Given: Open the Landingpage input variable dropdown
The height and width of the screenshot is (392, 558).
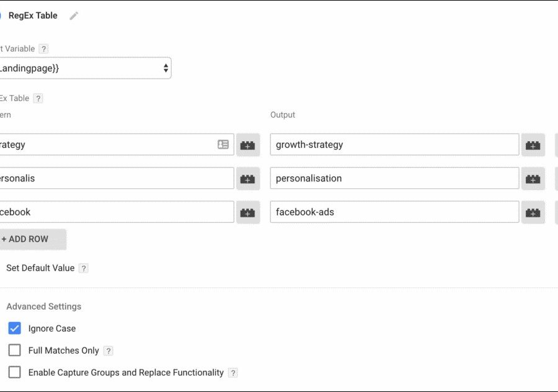Looking at the screenshot, I should (84, 68).
